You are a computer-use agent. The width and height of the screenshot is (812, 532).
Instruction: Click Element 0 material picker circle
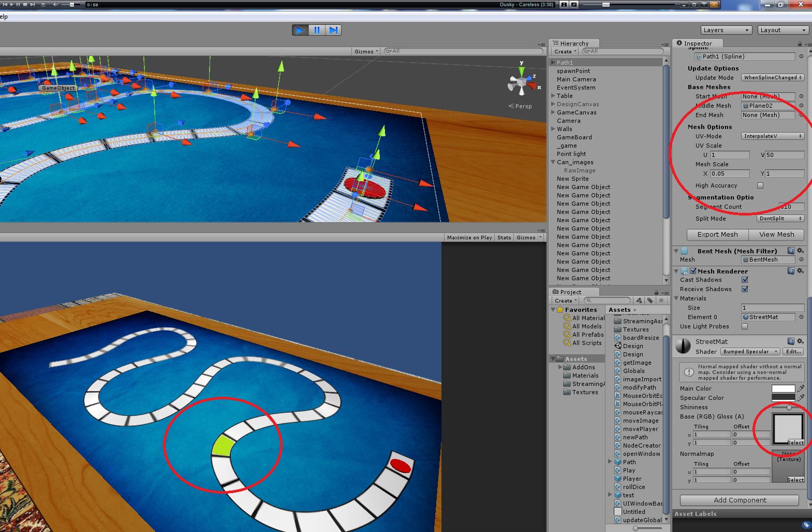pyautogui.click(x=802, y=317)
